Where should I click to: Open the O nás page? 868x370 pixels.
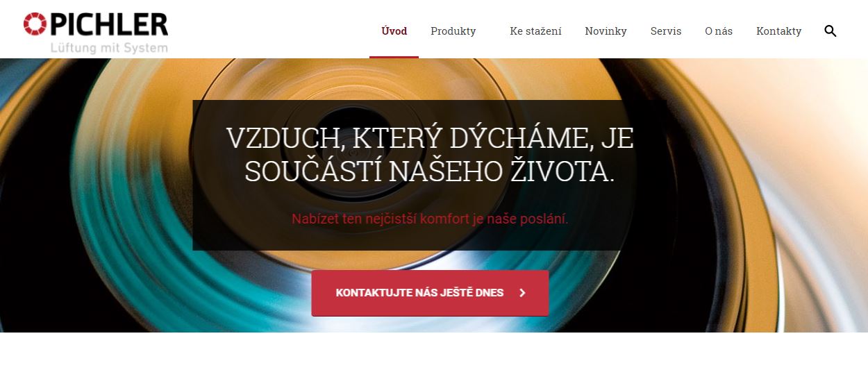719,31
